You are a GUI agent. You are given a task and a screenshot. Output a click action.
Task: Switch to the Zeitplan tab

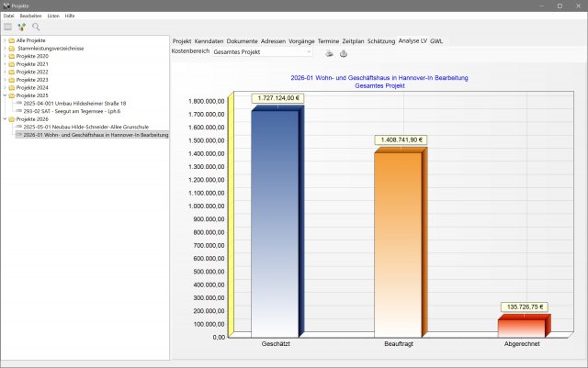pyautogui.click(x=353, y=41)
